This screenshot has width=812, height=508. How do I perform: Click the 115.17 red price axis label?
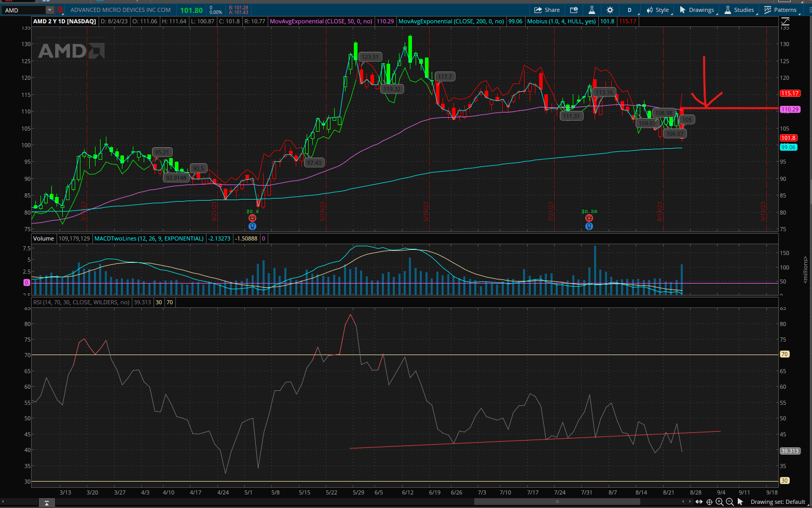pyautogui.click(x=790, y=93)
